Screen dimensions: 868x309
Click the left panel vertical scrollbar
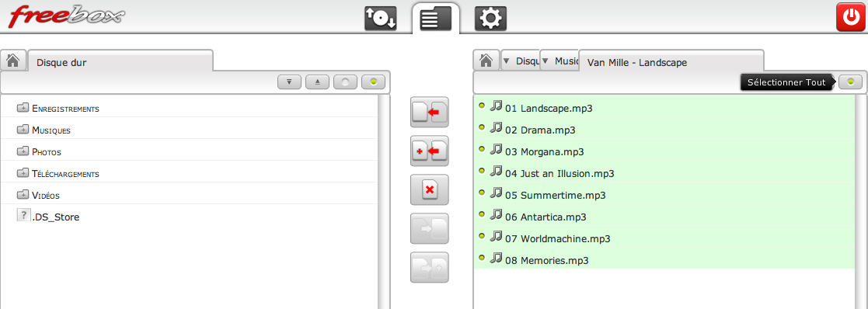pos(383,202)
